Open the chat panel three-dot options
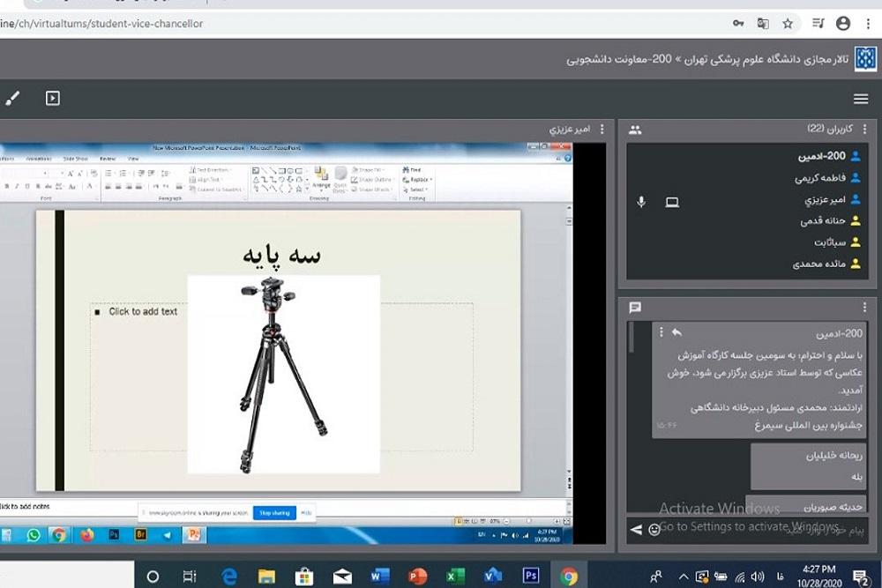 point(864,308)
